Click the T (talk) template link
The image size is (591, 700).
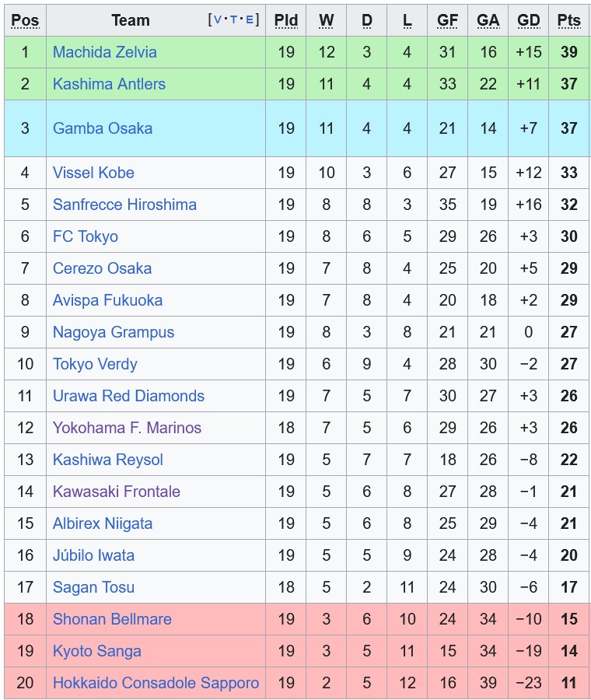coord(233,19)
